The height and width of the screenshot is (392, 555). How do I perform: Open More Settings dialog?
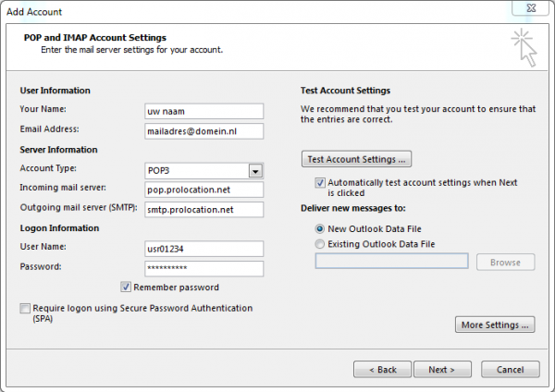pyautogui.click(x=495, y=325)
